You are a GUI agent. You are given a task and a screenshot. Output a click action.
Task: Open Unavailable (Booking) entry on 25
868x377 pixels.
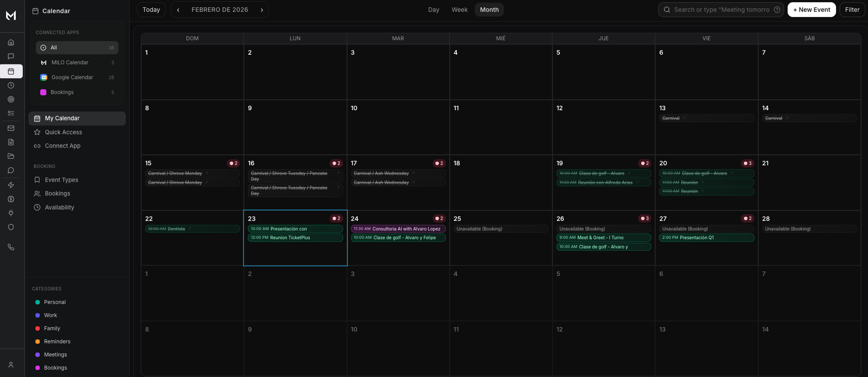tap(501, 229)
